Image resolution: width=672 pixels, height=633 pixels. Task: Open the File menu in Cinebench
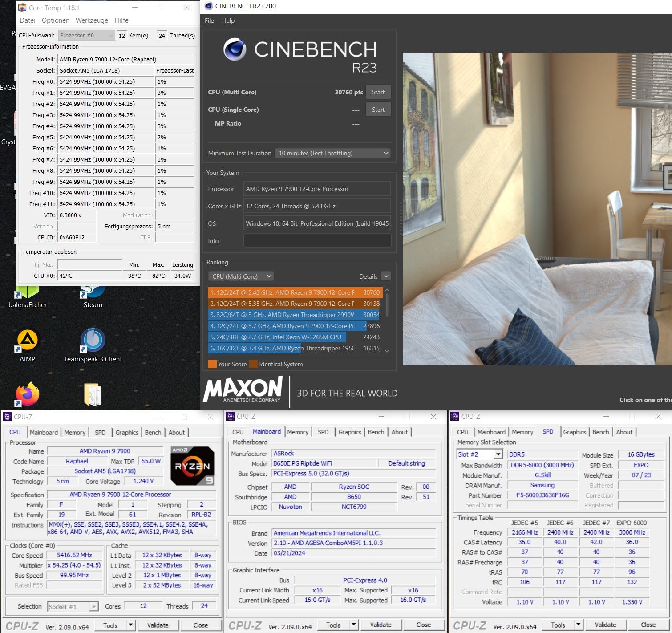coord(209,20)
